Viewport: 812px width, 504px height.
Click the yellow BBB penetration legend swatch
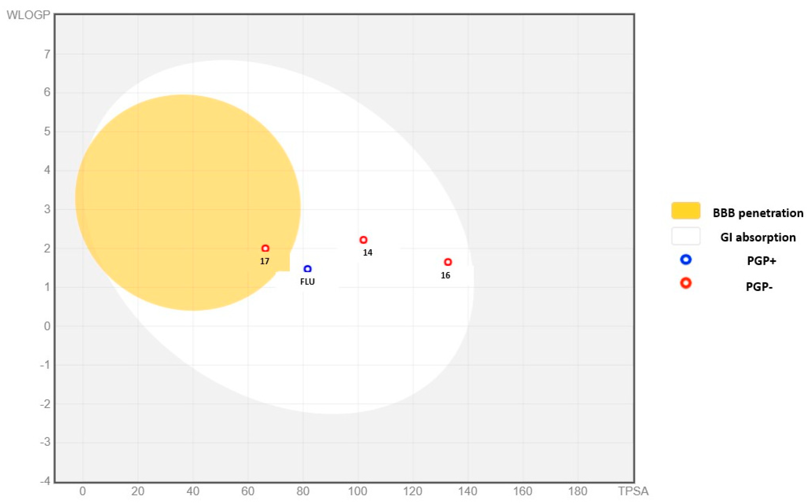pos(686,211)
